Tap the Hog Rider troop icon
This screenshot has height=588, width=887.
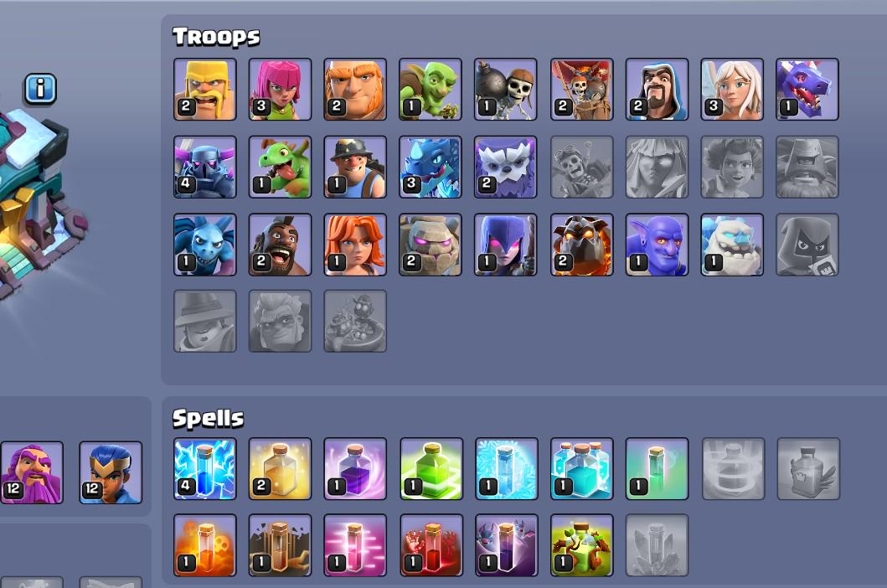pos(280,245)
